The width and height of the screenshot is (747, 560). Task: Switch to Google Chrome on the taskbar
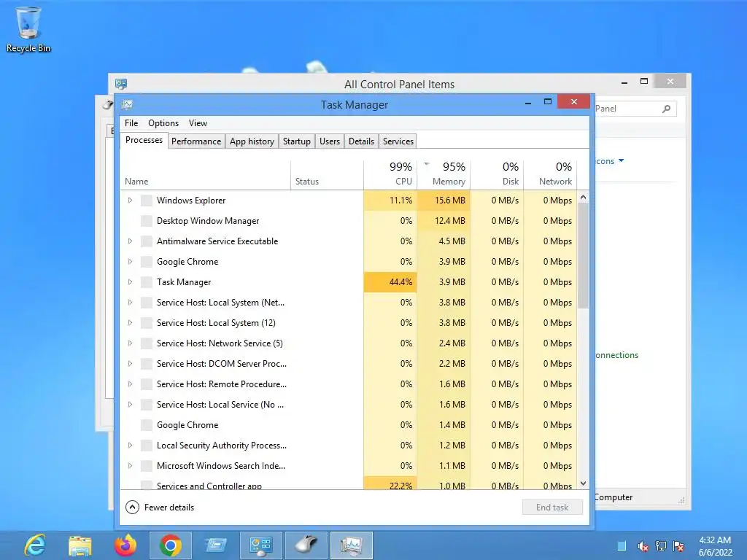[171, 545]
